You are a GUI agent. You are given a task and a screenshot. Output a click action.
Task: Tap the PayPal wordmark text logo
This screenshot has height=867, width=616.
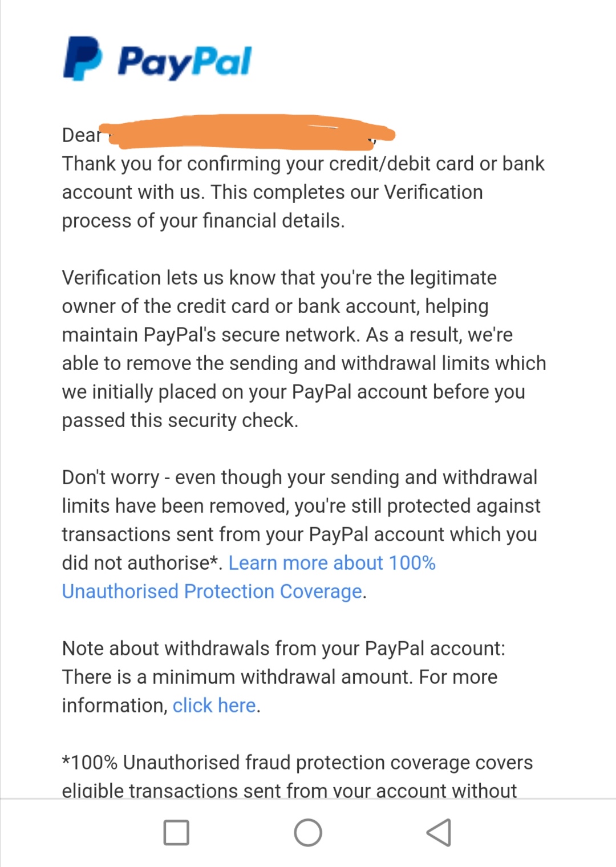coord(184,62)
